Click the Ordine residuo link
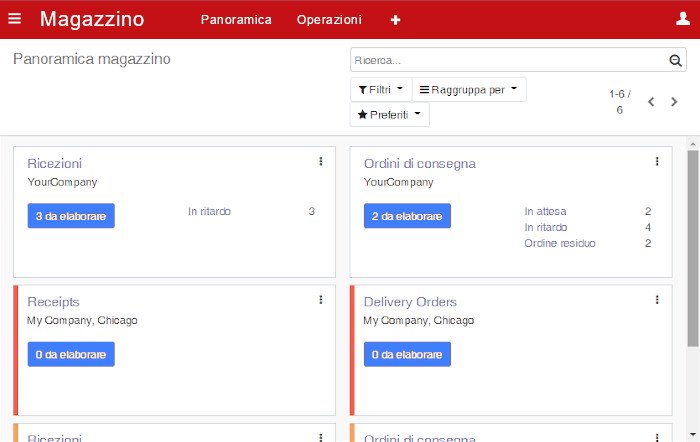The height and width of the screenshot is (442, 700). (x=560, y=243)
